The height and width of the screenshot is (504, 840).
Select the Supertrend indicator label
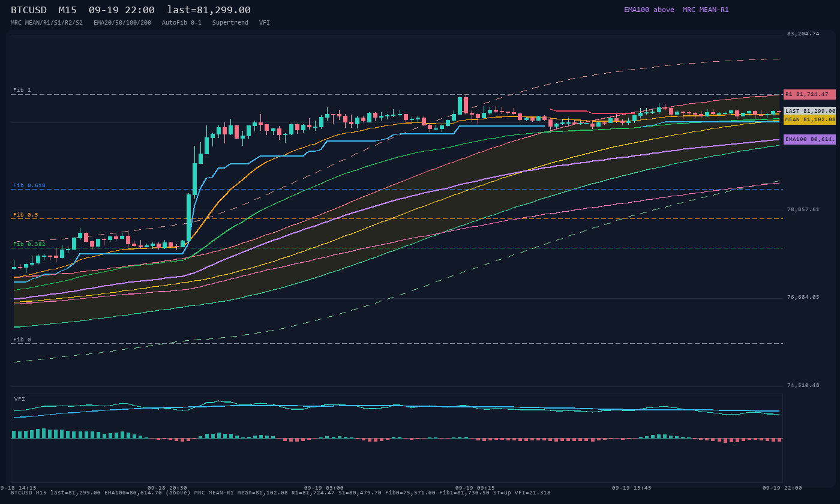point(230,22)
